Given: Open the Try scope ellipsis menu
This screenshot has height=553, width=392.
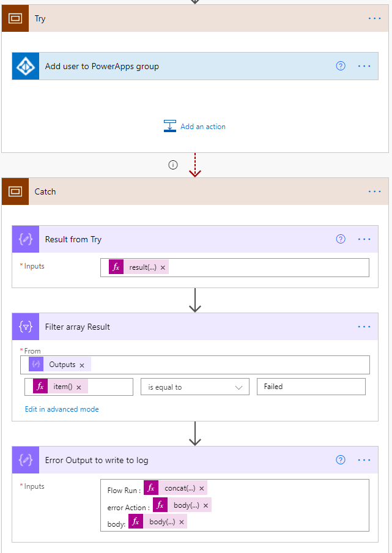Looking at the screenshot, I should [374, 18].
